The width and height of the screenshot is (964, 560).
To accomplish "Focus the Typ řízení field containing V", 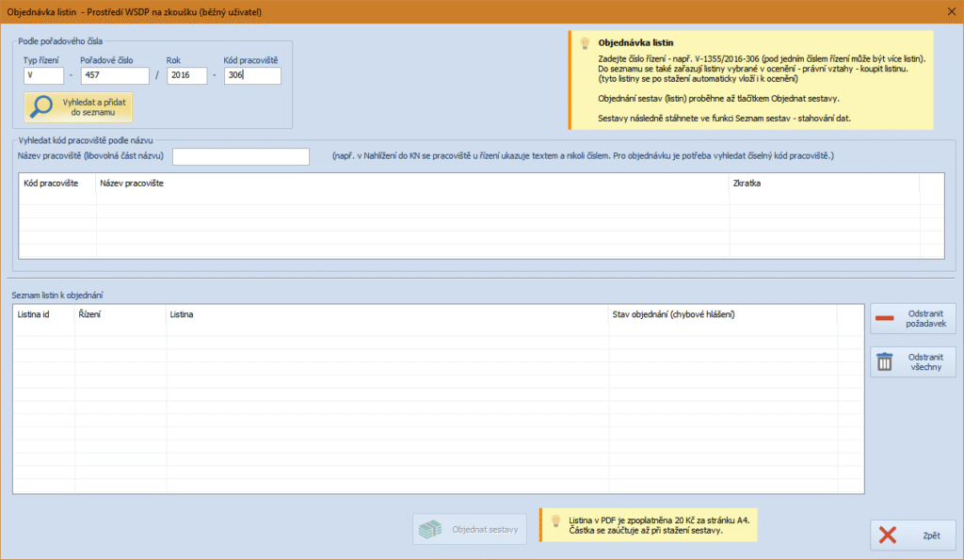I will [x=43, y=75].
